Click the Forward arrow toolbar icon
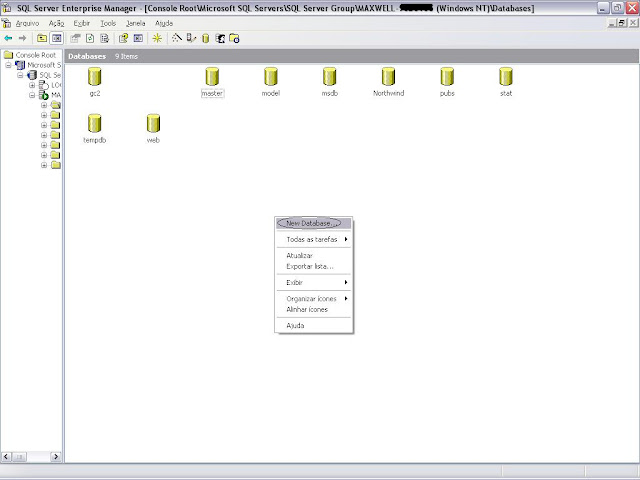The width and height of the screenshot is (640, 480). (x=22, y=38)
